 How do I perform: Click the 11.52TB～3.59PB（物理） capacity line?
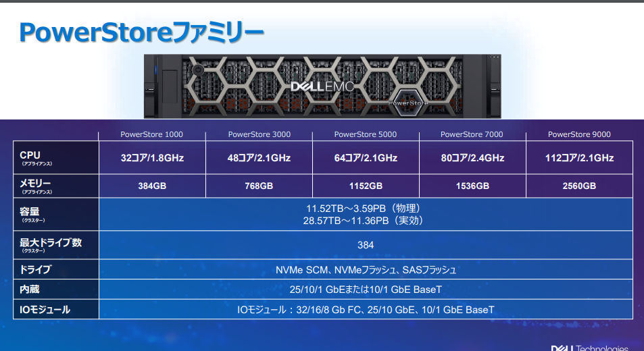(365, 209)
